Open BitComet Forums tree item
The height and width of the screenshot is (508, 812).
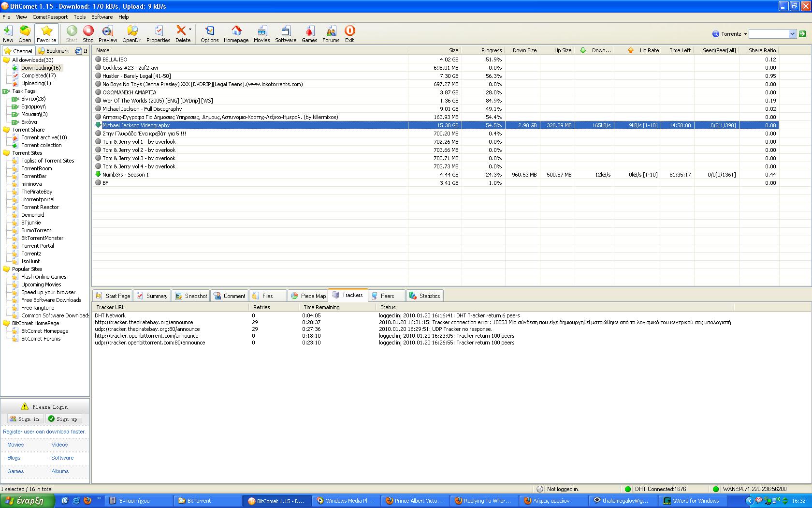pyautogui.click(x=41, y=339)
